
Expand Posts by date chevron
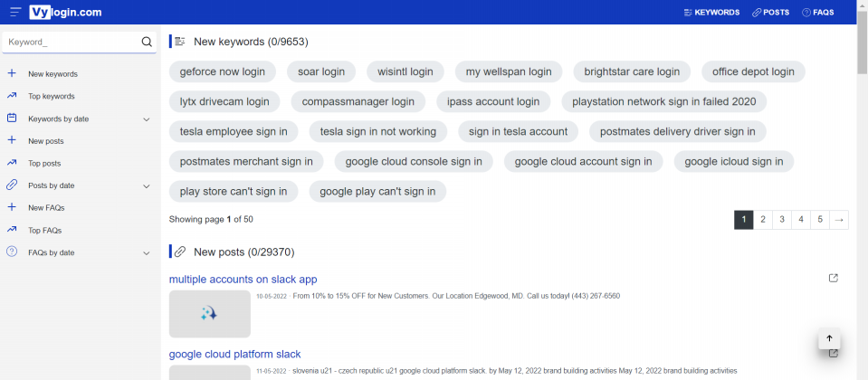point(147,186)
